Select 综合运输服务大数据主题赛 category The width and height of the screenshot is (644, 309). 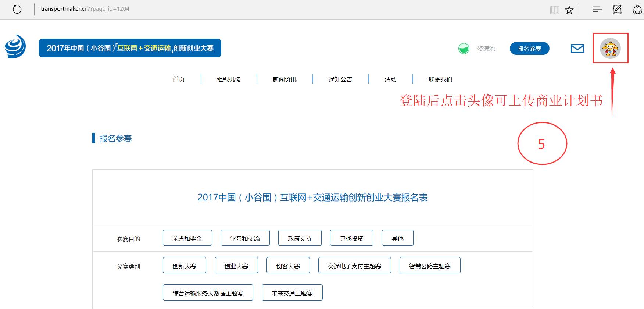[x=208, y=292]
